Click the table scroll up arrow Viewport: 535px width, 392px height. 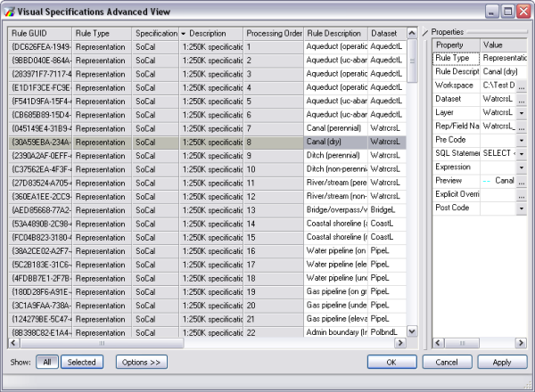click(412, 33)
